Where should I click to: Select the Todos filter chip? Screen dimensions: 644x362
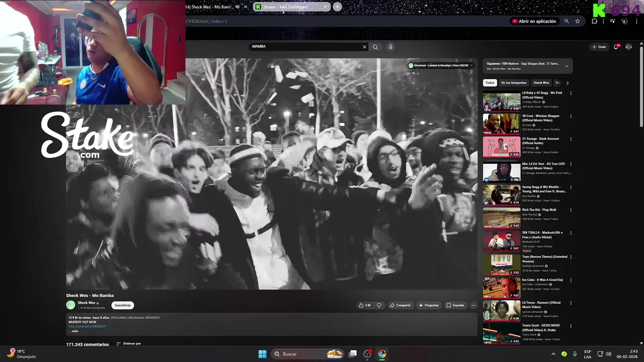(x=490, y=82)
